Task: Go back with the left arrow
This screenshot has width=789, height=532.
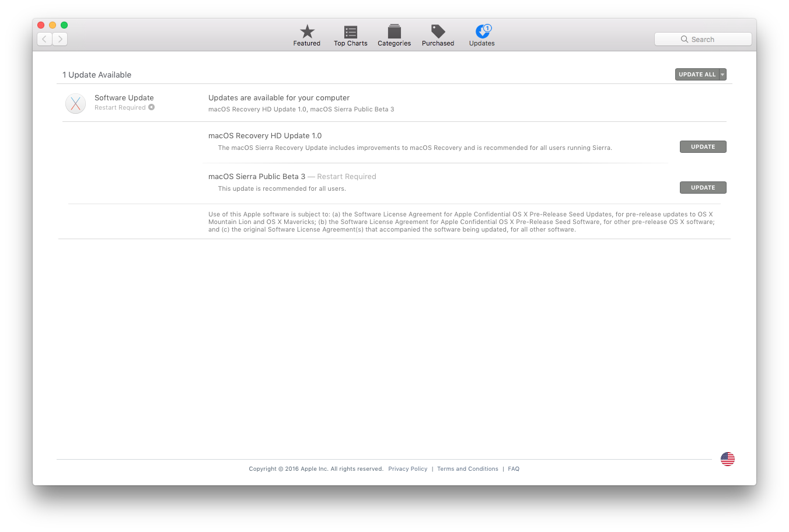Action: point(45,39)
